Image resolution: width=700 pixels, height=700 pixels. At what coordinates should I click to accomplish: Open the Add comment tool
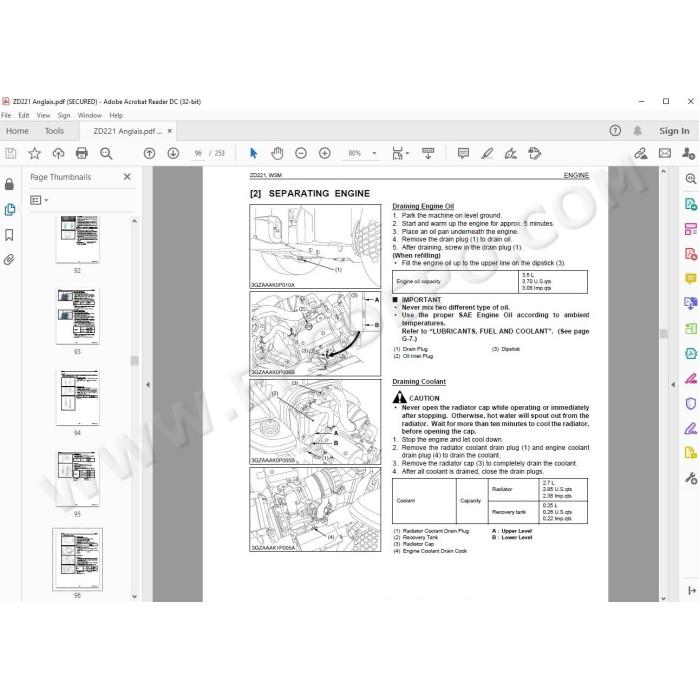(x=463, y=154)
